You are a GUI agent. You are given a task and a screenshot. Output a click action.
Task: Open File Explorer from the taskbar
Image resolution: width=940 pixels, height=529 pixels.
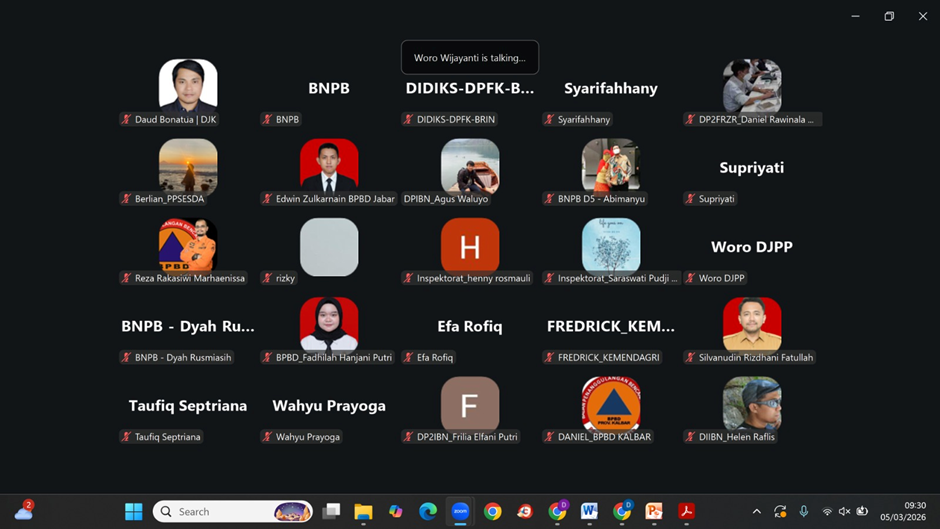coord(363,511)
